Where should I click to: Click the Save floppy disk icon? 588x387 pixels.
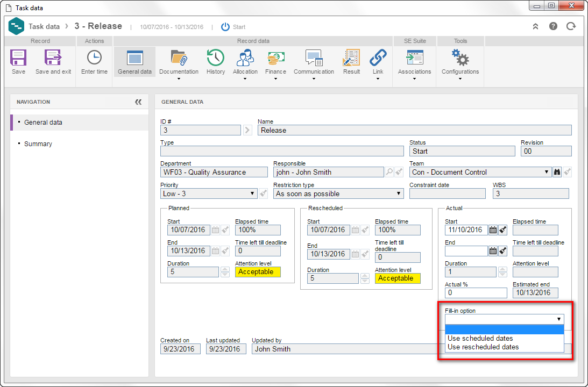(x=18, y=58)
